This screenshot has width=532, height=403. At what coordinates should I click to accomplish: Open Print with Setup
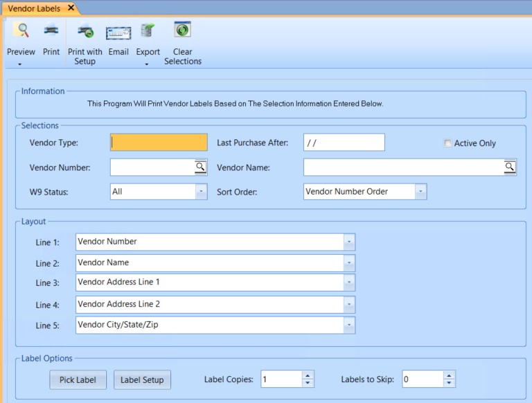(x=85, y=31)
